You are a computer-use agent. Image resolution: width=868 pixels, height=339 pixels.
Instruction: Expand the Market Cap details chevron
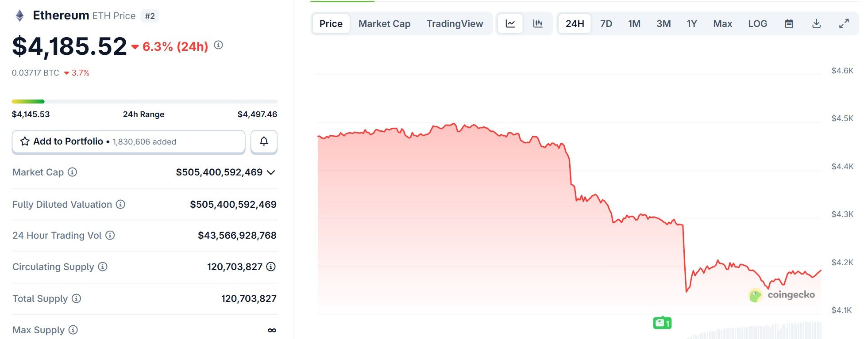click(x=271, y=172)
